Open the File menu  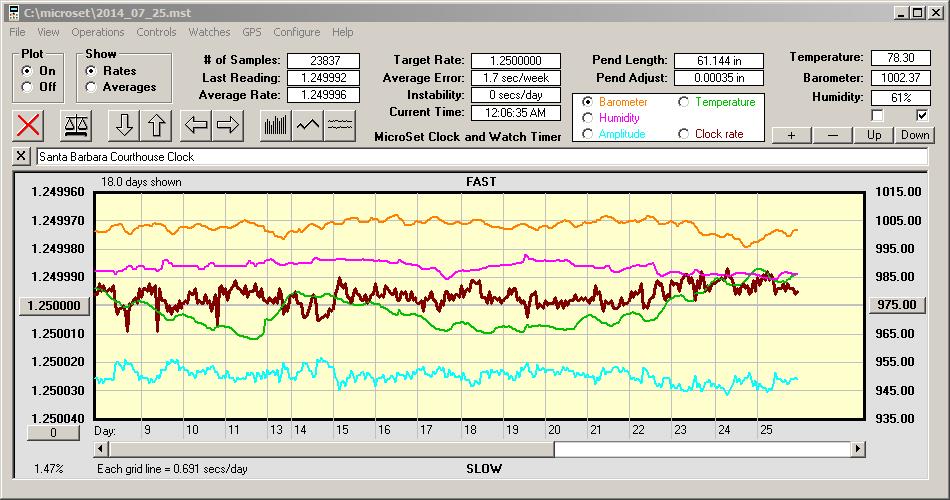18,32
